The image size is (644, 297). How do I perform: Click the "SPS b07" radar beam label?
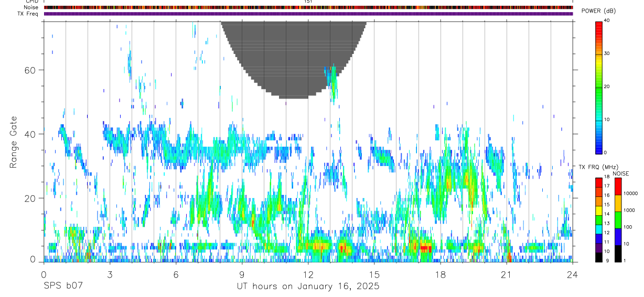63,287
